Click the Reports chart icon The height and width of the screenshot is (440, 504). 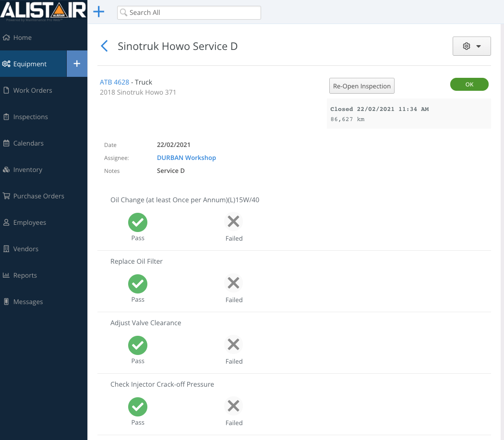pos(6,275)
